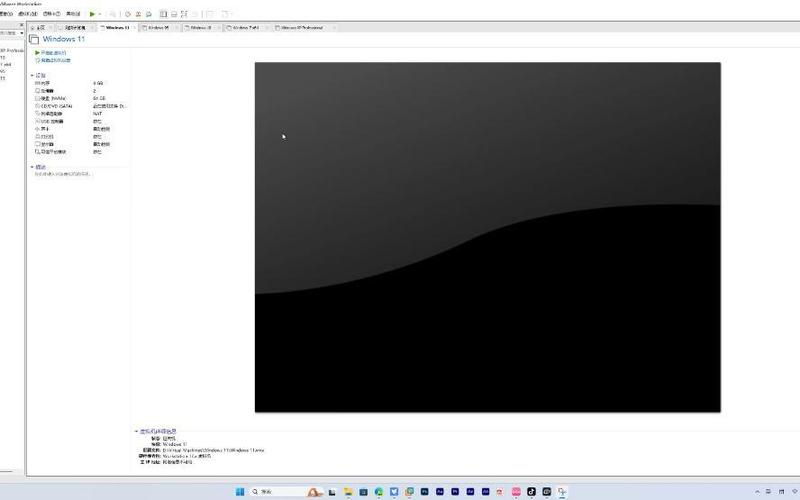The height and width of the screenshot is (500, 800).
Task: Open the 打印机 printer device row
Action: 79,137
